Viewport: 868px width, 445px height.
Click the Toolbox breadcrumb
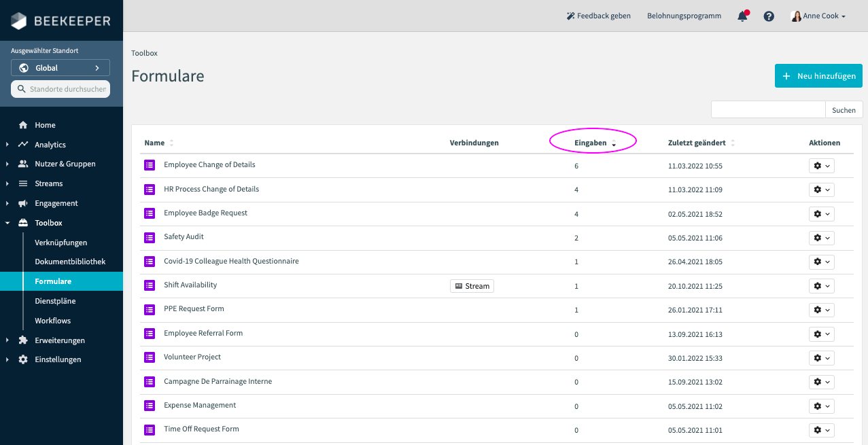tap(144, 53)
